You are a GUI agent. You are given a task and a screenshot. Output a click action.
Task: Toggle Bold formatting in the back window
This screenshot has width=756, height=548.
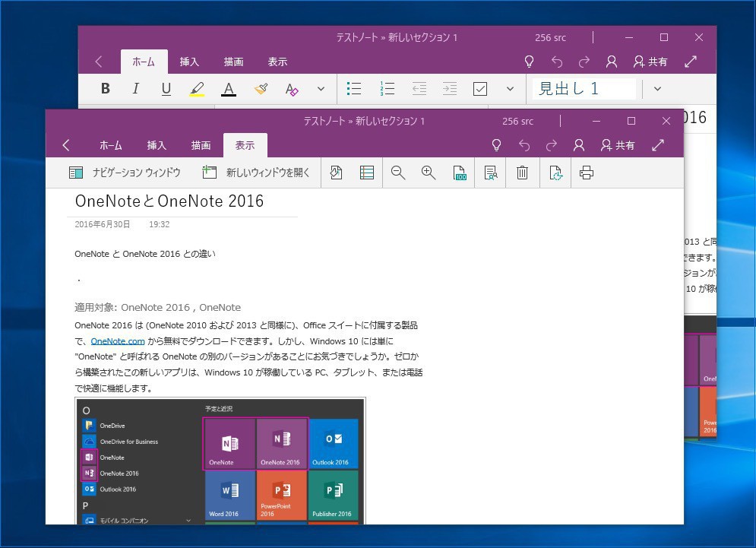tap(106, 89)
